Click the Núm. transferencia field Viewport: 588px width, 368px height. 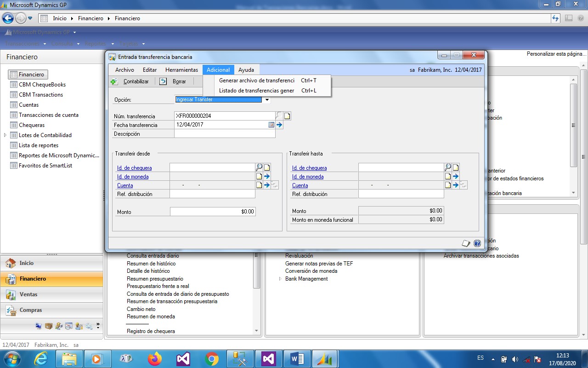[225, 116]
